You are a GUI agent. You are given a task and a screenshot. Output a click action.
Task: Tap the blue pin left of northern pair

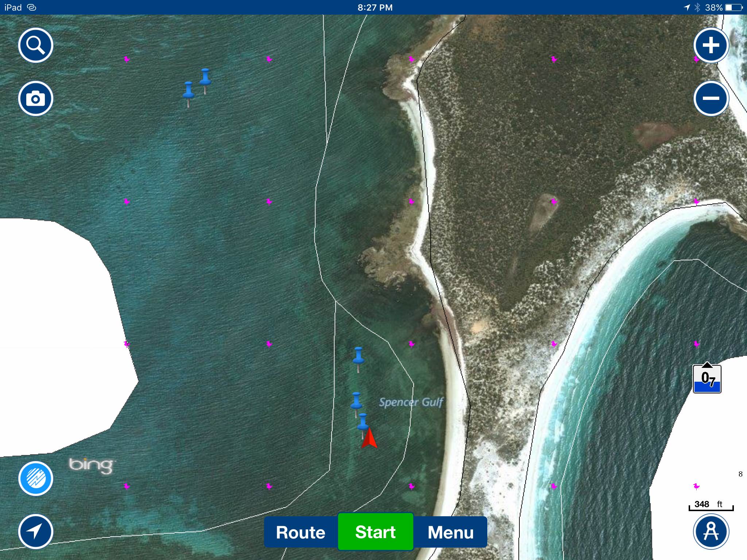tap(188, 90)
